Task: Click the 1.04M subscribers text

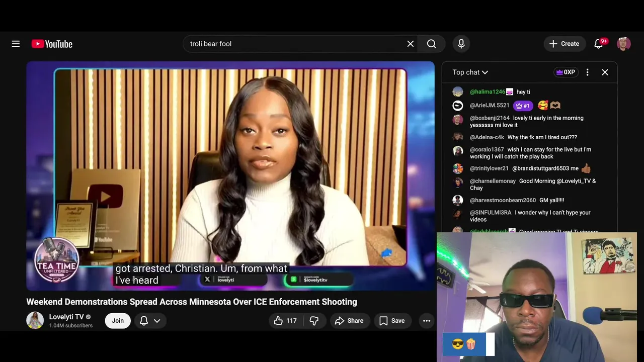Action: pos(71,326)
